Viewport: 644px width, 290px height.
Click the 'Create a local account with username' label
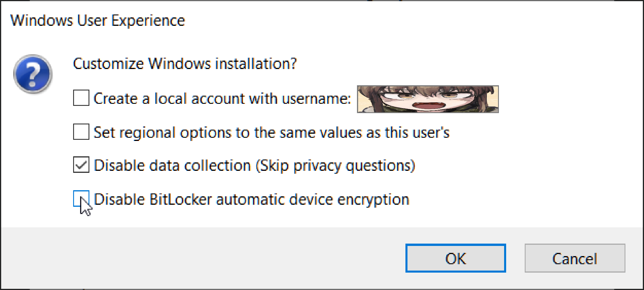(222, 99)
